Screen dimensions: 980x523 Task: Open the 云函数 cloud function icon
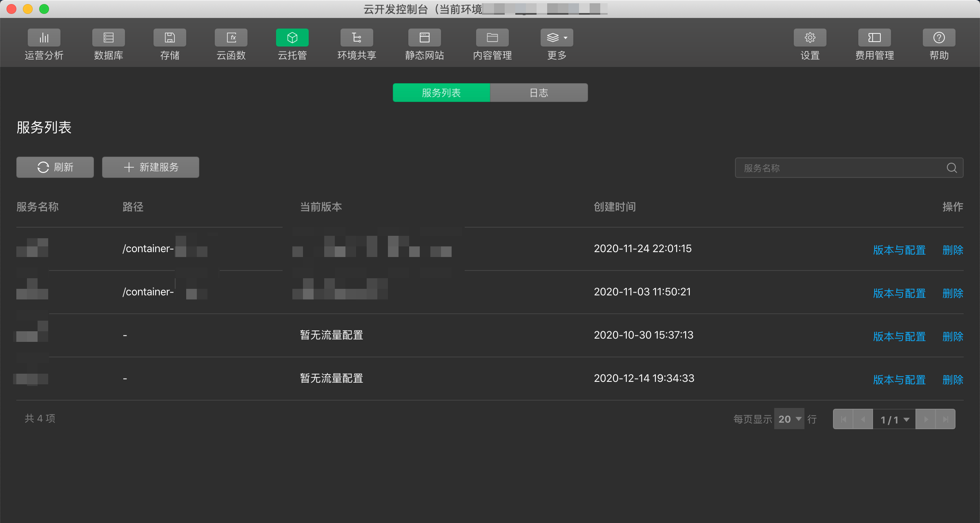point(231,38)
